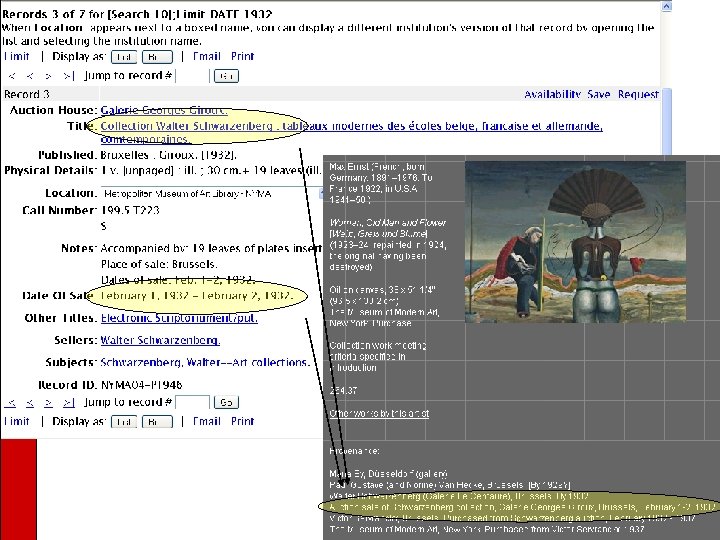The image size is (720, 540).
Task: Open the Availability link for Record 3
Action: pyautogui.click(x=552, y=95)
